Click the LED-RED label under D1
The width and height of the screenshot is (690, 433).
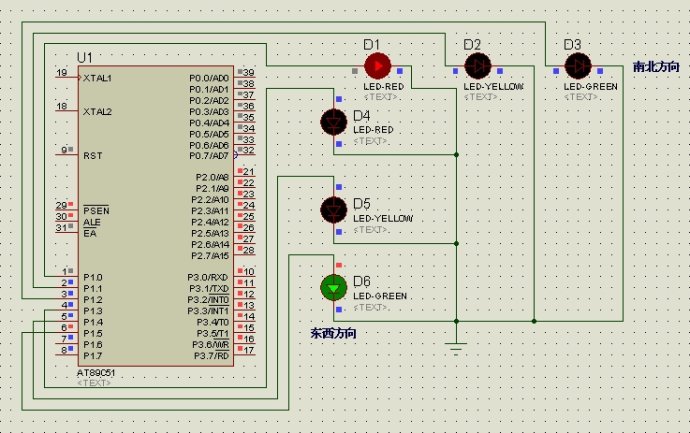(384, 87)
